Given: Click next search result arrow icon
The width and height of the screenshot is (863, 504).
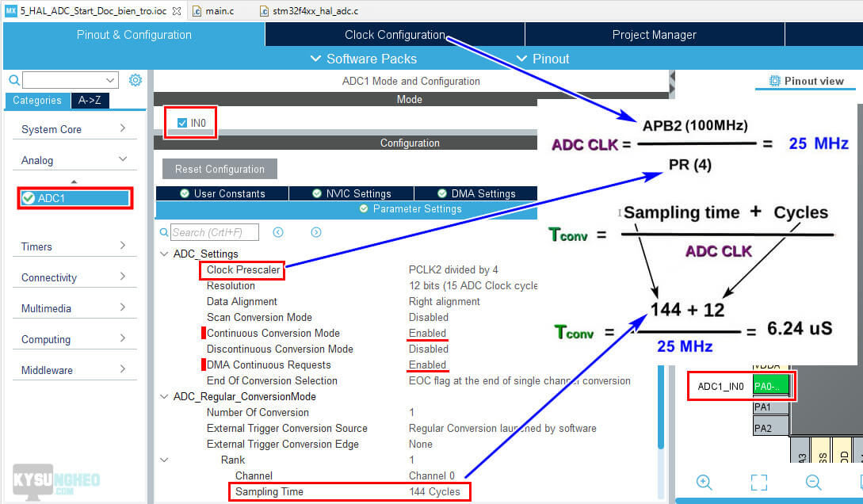Looking at the screenshot, I should tap(316, 232).
